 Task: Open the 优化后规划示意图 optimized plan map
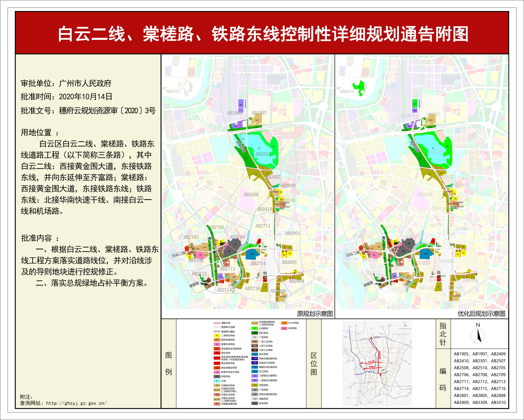point(422,182)
